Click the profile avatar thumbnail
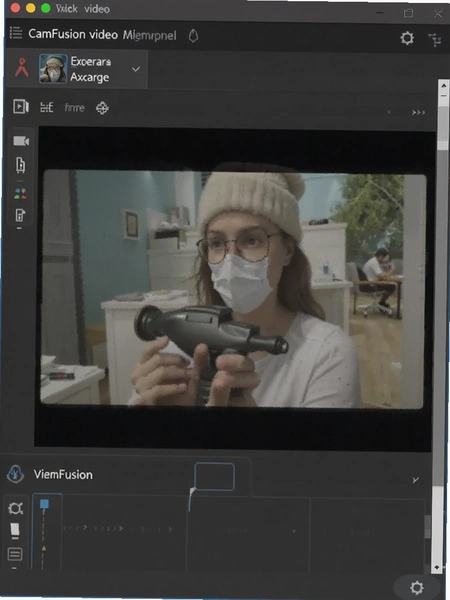This screenshot has width=450, height=600. pyautogui.click(x=53, y=68)
